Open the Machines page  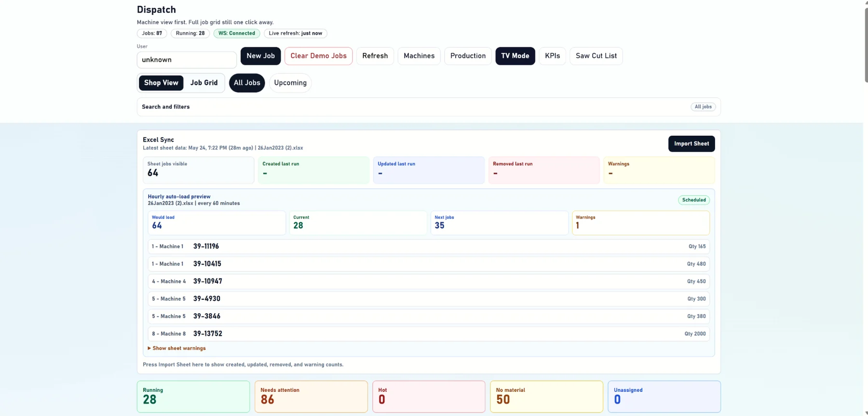[419, 56]
